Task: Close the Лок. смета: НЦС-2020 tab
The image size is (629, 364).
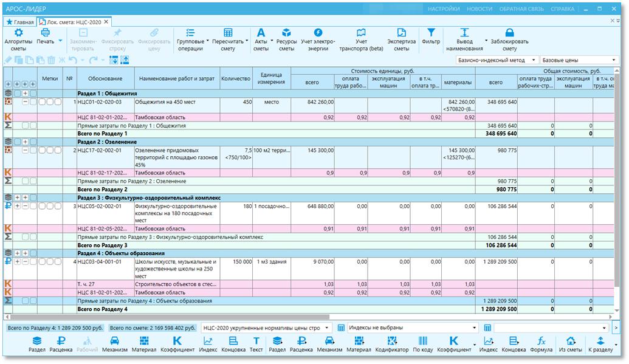Action: click(106, 22)
